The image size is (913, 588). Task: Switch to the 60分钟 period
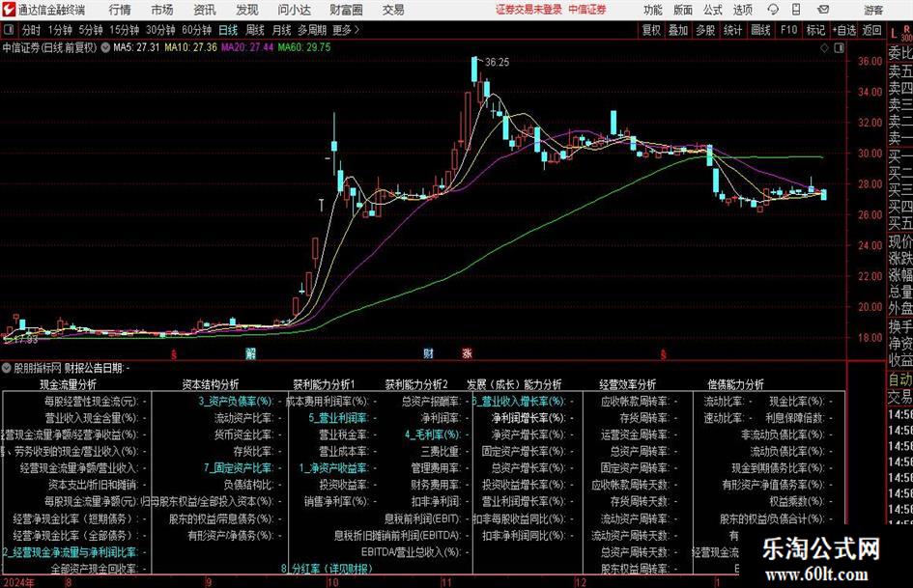(x=197, y=30)
